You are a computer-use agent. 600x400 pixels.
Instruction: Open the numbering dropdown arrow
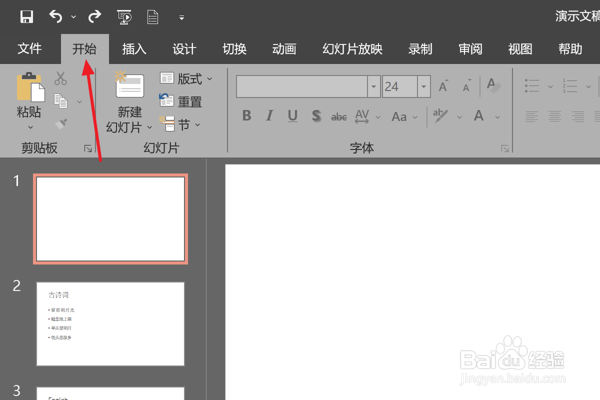click(x=588, y=87)
